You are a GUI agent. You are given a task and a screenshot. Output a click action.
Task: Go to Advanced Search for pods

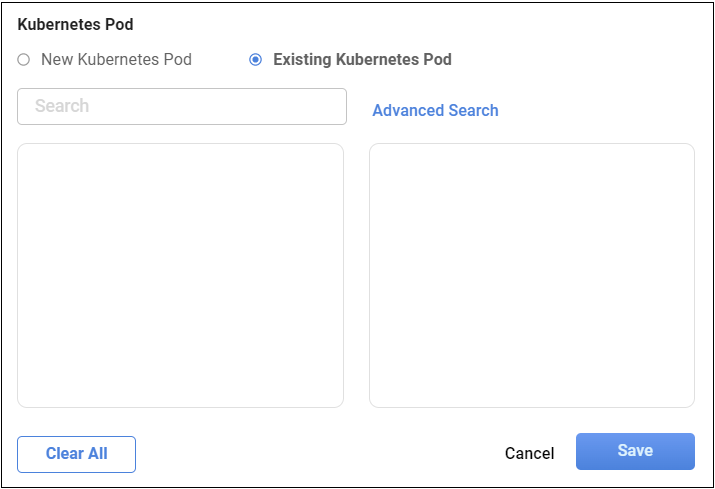coord(435,111)
